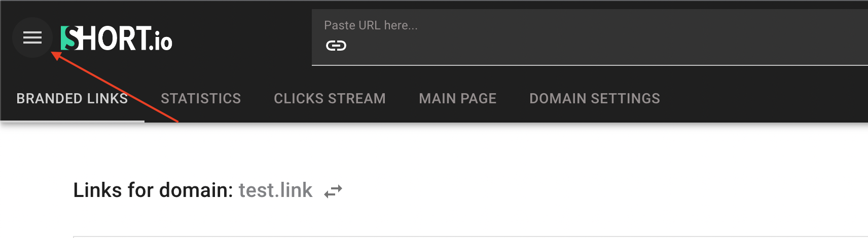Screen dimensions: 868x238
Task: Click the ".io" part of the logo
Action: point(161,42)
